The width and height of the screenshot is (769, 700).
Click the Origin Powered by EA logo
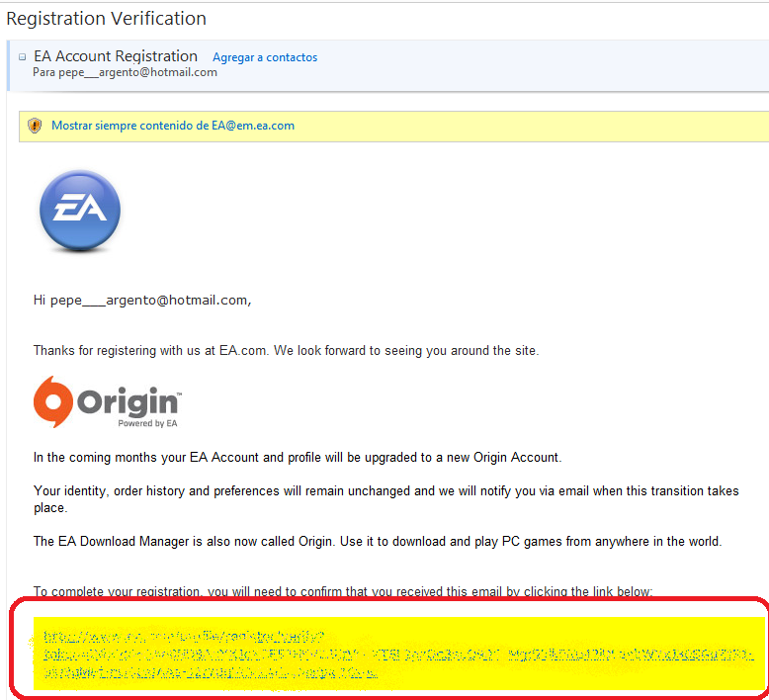tap(108, 402)
